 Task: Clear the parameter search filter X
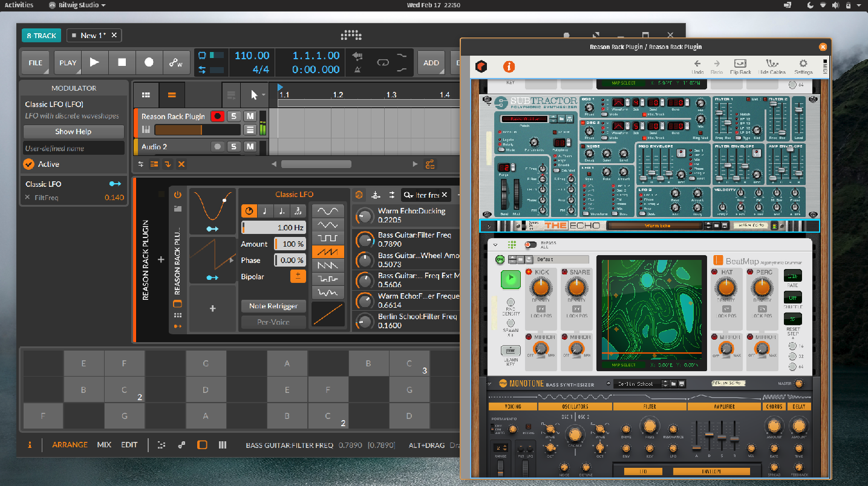tap(444, 195)
